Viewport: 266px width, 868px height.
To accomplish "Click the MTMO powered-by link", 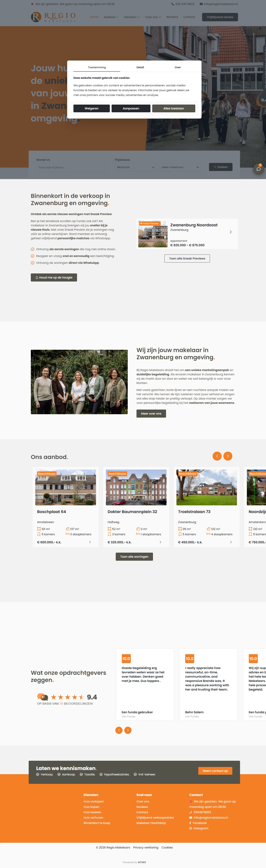I will click(x=142, y=862).
